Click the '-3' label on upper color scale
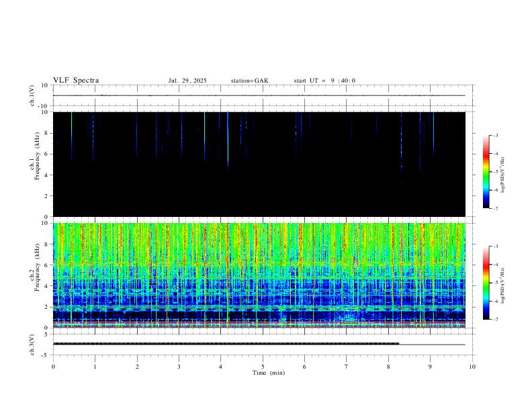Screen dimensions: 532x411 [495, 135]
